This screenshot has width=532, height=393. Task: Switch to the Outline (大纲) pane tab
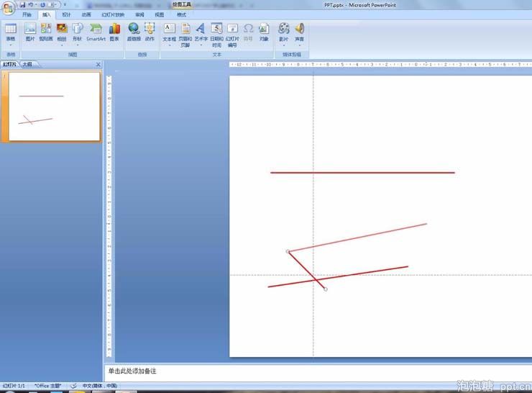click(x=27, y=65)
